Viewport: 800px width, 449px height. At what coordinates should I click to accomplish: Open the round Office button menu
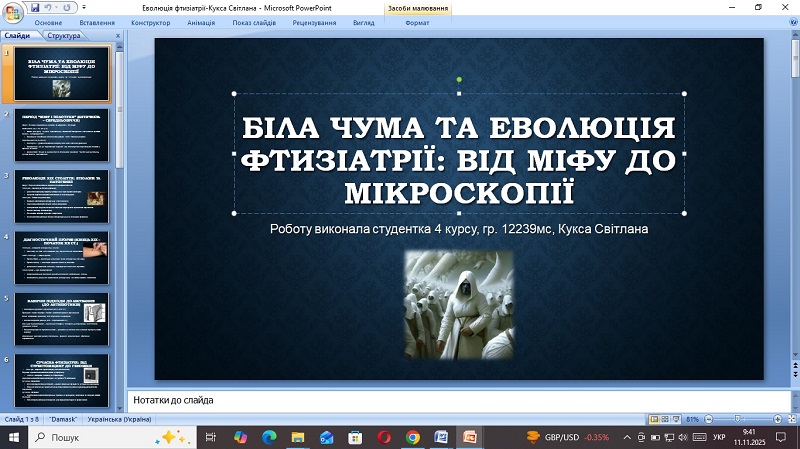[x=11, y=11]
